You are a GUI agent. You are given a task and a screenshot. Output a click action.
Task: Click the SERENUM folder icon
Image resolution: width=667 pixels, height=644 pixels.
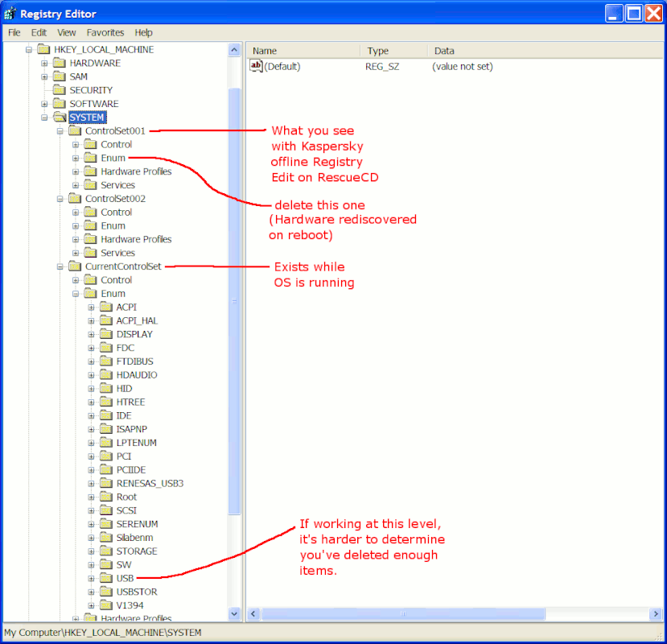(106, 524)
